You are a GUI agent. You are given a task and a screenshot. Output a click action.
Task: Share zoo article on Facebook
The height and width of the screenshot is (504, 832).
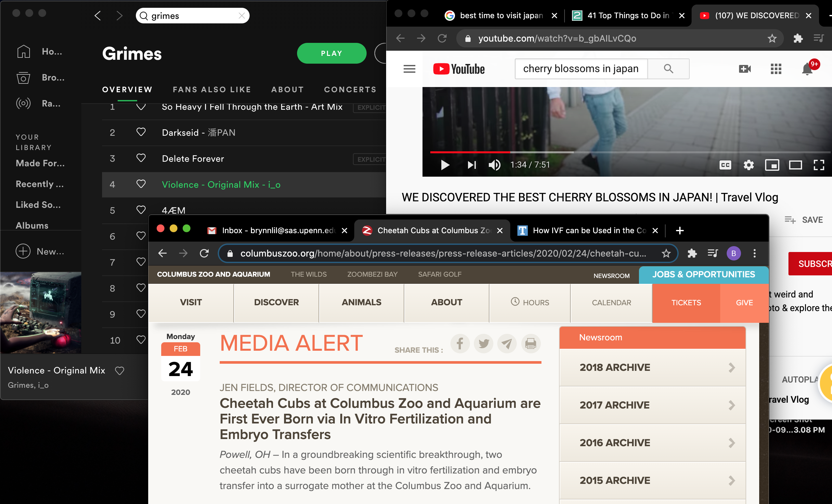click(x=460, y=344)
